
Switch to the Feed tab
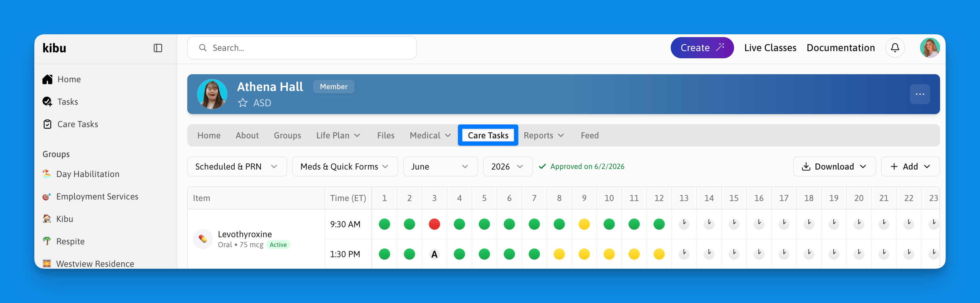(x=590, y=135)
